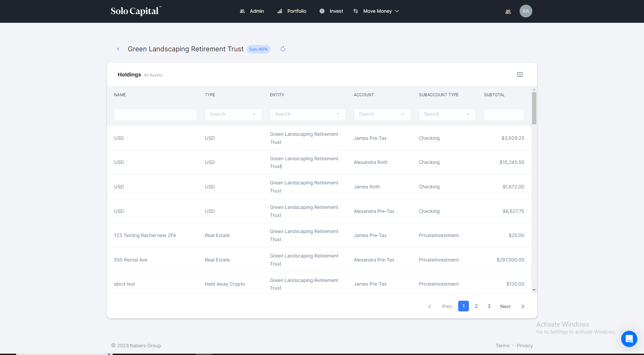Open the Admin section
Screen dimensions: 644x355
click(252, 11)
